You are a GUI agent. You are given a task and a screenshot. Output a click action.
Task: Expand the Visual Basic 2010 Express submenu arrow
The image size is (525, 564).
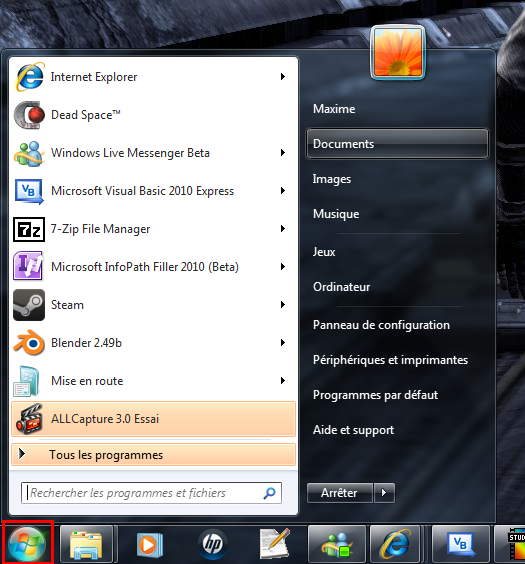click(283, 191)
